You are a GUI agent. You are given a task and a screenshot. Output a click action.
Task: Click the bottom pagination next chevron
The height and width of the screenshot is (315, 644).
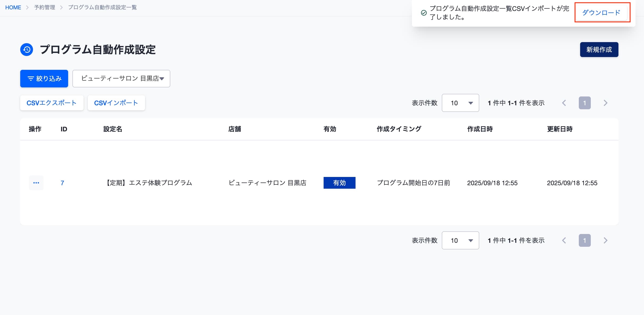pyautogui.click(x=605, y=240)
